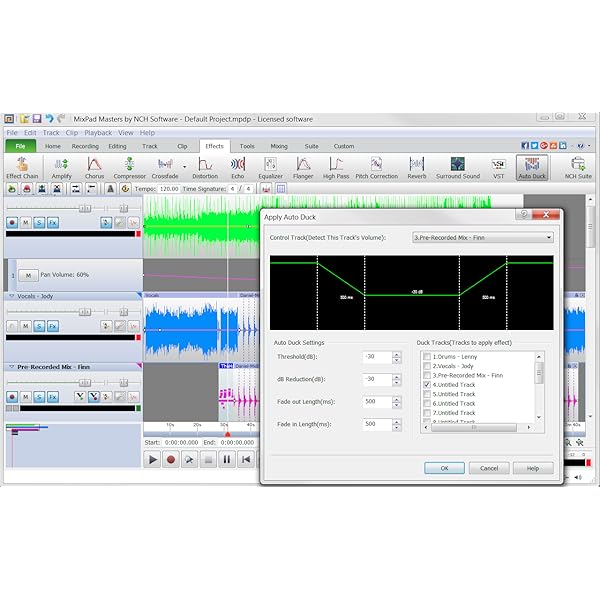
Task: Uncheck 4.Untitled Track duck track
Action: (427, 385)
